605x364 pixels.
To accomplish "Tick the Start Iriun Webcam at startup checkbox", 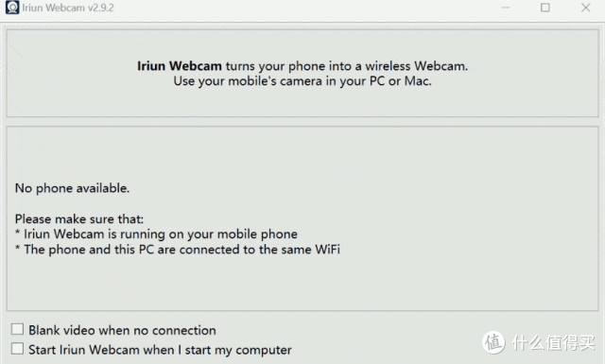I will pos(17,349).
